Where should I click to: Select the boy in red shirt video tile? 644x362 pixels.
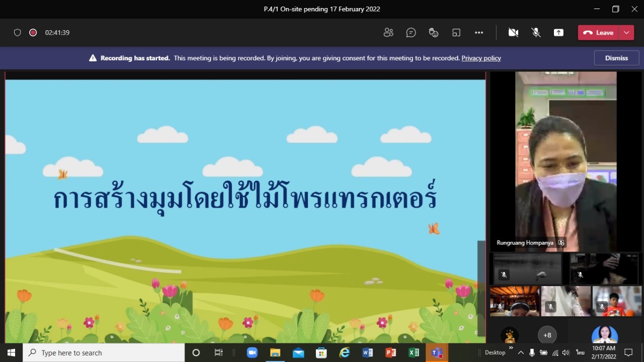(x=617, y=301)
